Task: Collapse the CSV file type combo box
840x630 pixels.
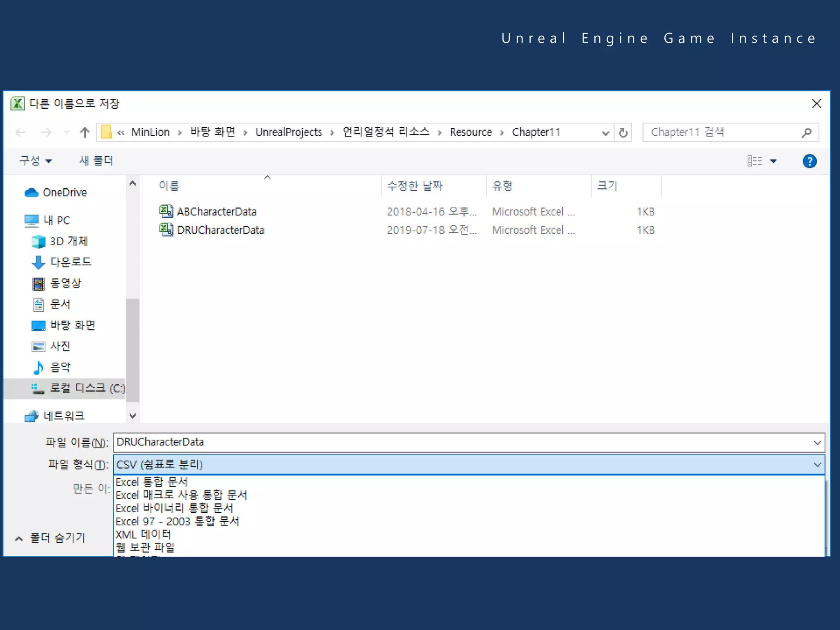Action: [x=817, y=465]
